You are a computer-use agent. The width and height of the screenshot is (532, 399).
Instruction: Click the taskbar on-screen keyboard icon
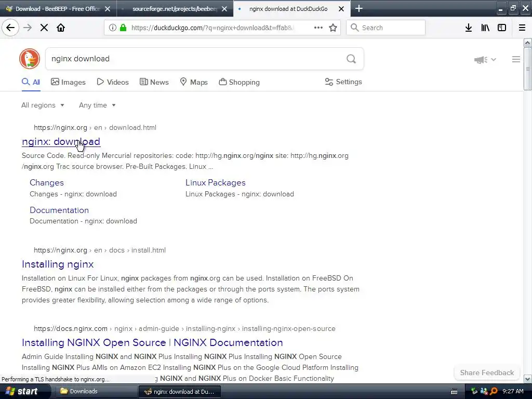(454, 392)
